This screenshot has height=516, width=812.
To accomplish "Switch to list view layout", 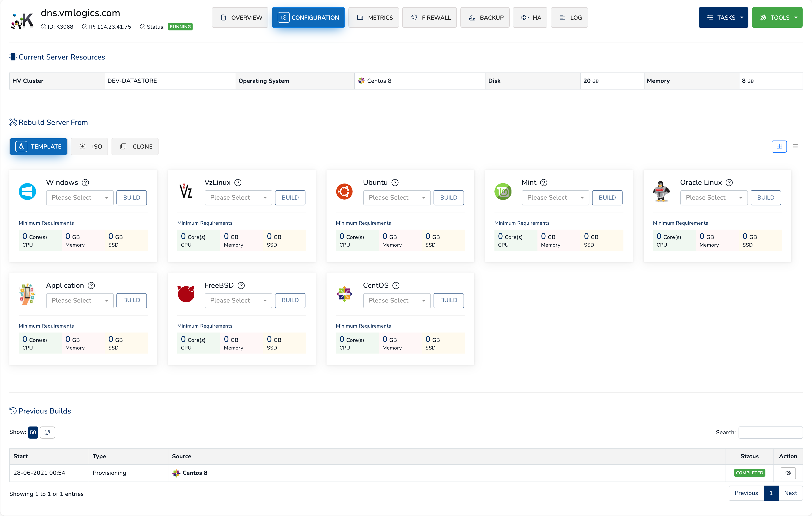I will point(795,146).
